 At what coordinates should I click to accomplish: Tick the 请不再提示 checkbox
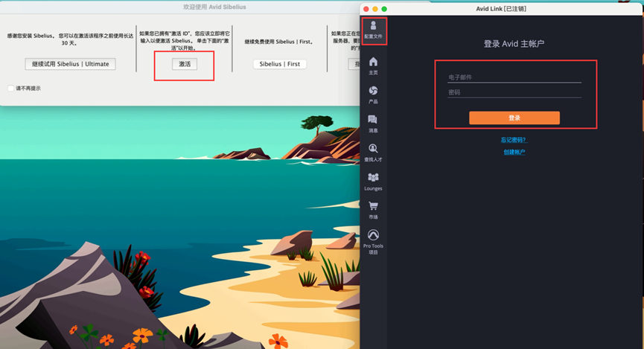click(11, 88)
